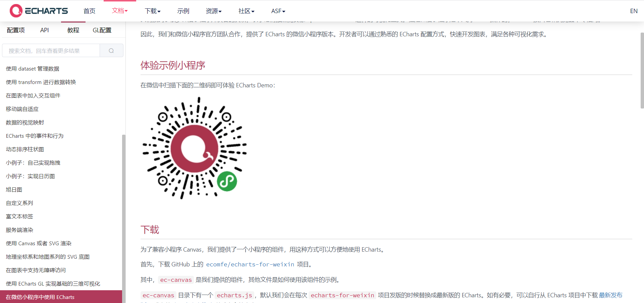Select the 配置项 tab
Viewport: 644px width, 303px height.
point(16,30)
